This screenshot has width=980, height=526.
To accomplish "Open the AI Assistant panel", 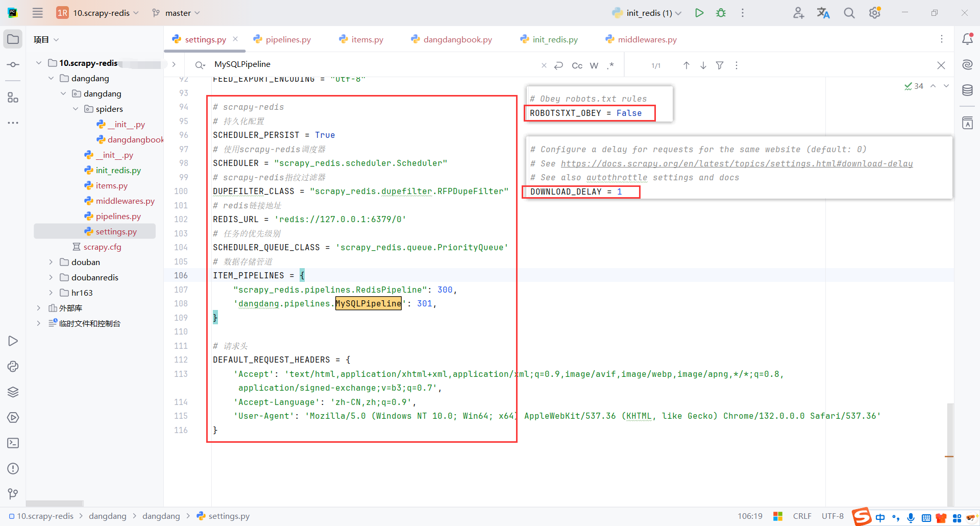I will click(x=967, y=64).
